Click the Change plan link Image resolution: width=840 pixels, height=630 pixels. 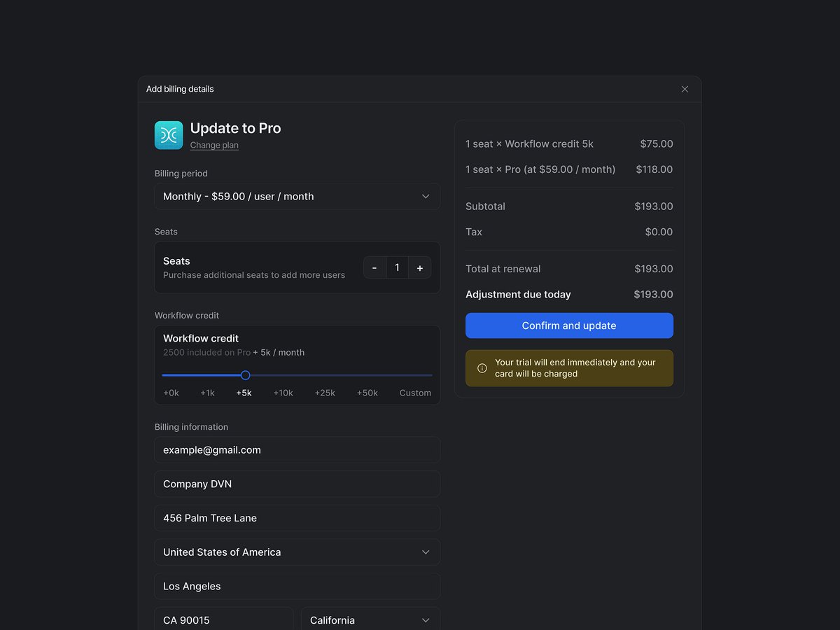(214, 145)
